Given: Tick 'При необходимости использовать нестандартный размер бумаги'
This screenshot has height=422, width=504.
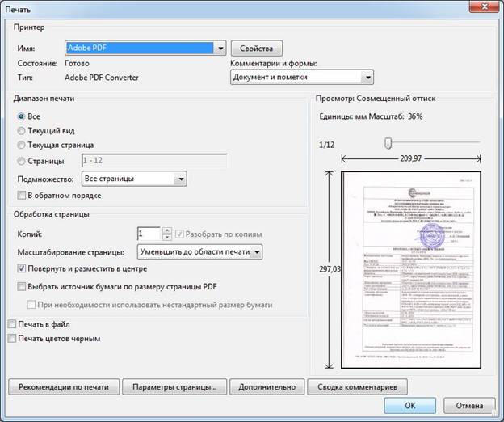Looking at the screenshot, I should click(x=31, y=305).
